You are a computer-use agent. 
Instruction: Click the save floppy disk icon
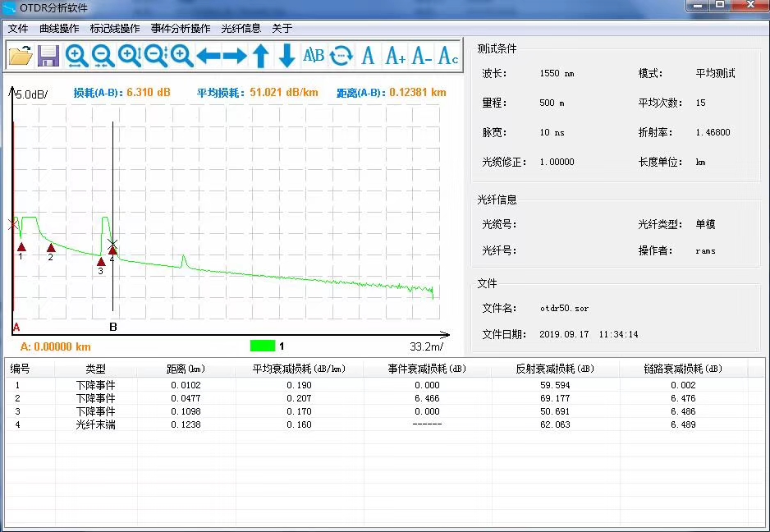click(x=48, y=56)
